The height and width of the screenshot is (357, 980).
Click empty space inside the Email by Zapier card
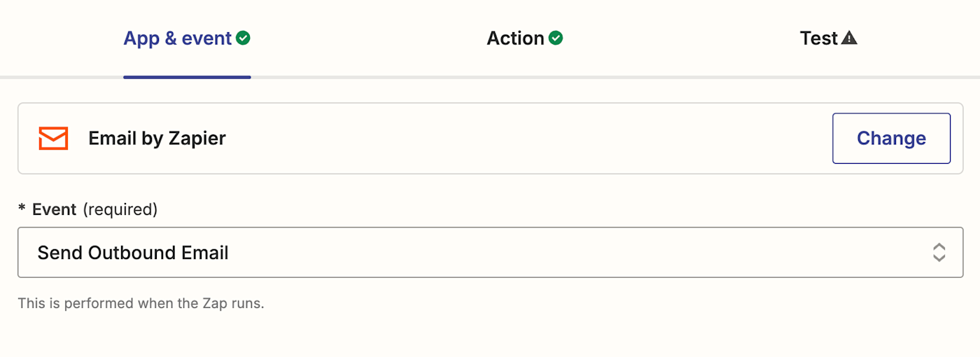click(525, 139)
